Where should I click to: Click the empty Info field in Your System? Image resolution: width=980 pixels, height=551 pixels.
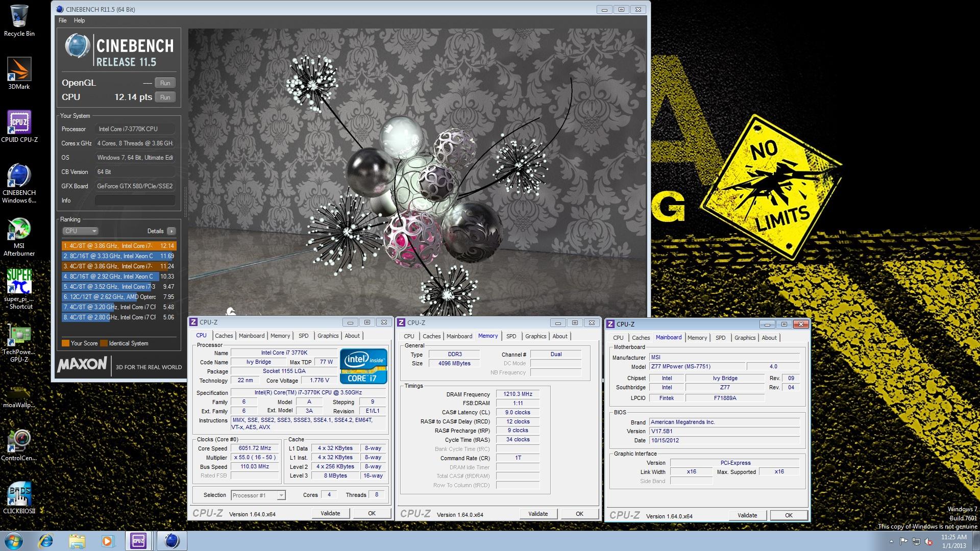point(135,201)
